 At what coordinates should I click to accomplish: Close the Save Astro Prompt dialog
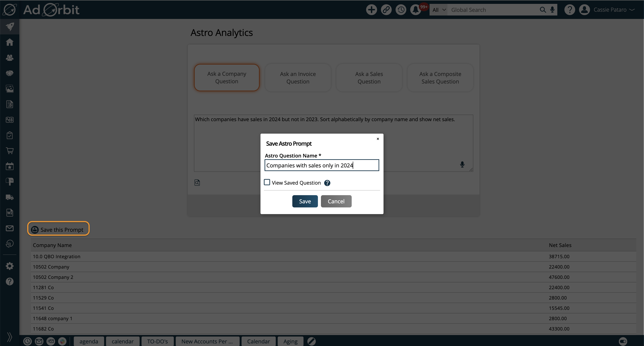[378, 139]
